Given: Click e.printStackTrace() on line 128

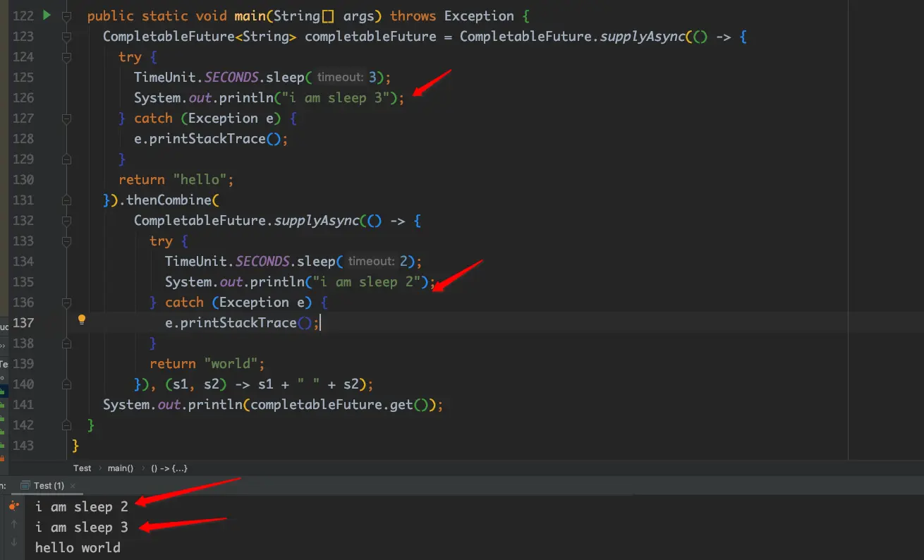Looking at the screenshot, I should [207, 138].
